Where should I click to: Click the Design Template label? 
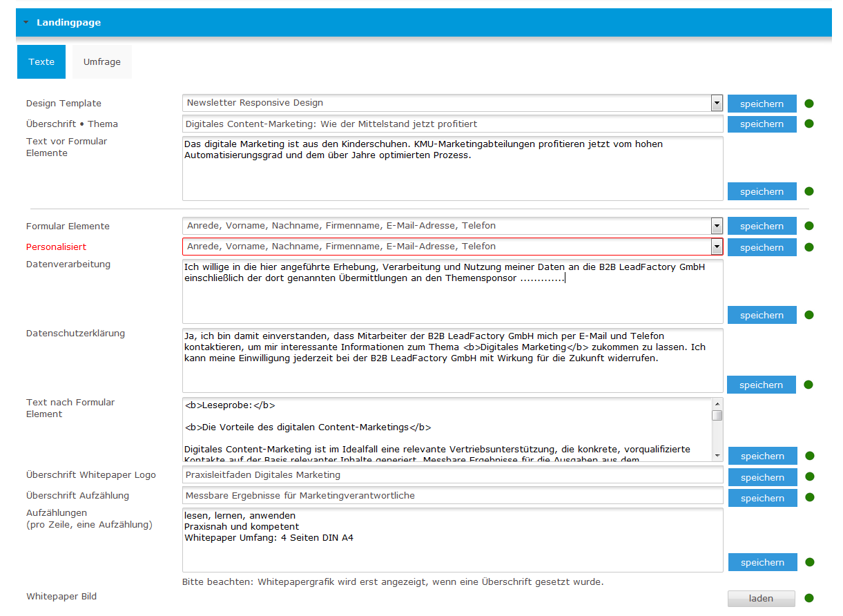coord(64,103)
